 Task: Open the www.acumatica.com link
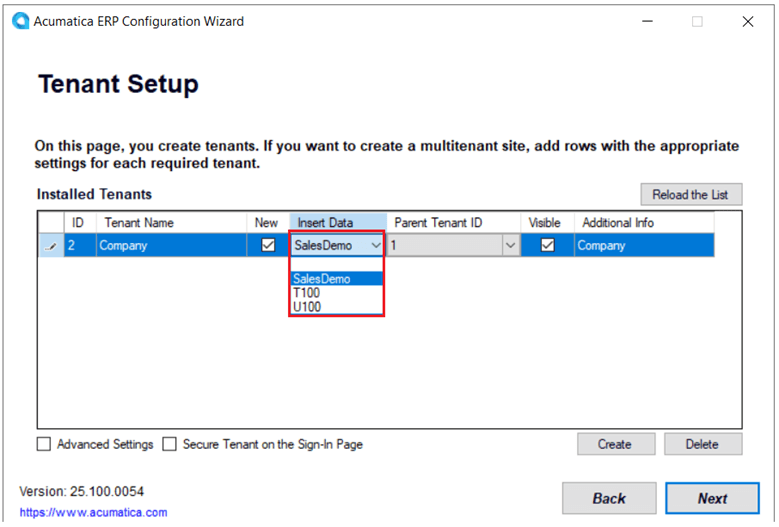[93, 512]
